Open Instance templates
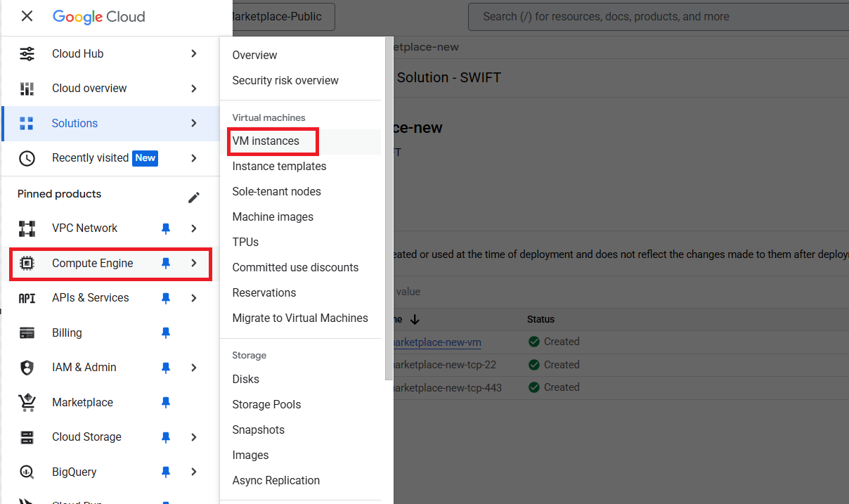The image size is (849, 504). (x=279, y=166)
